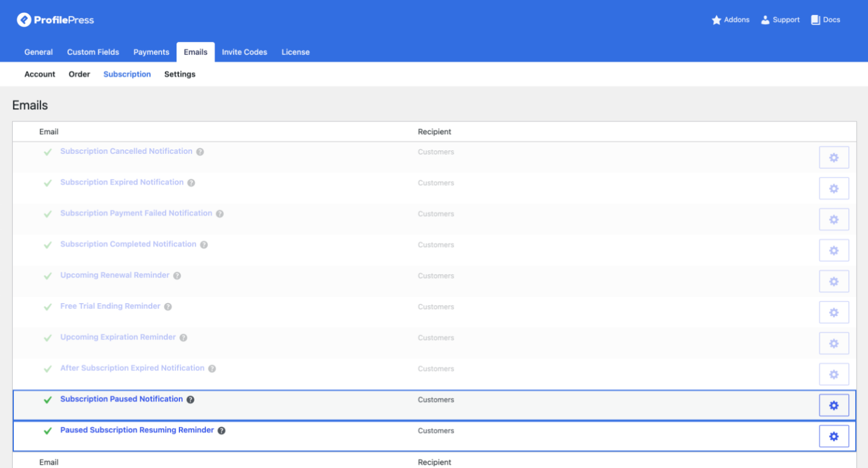Screen dimensions: 868x468
Task: Open Upcoming Expiration Reminder email link
Action: point(118,337)
